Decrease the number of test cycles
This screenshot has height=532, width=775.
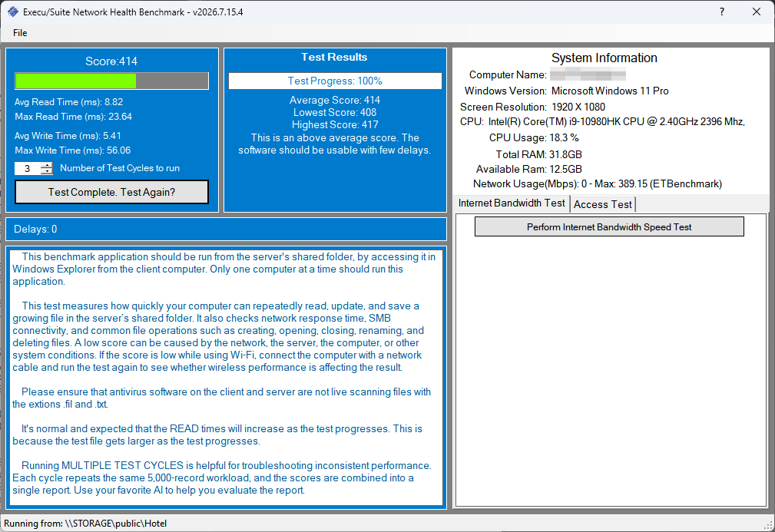click(x=46, y=171)
